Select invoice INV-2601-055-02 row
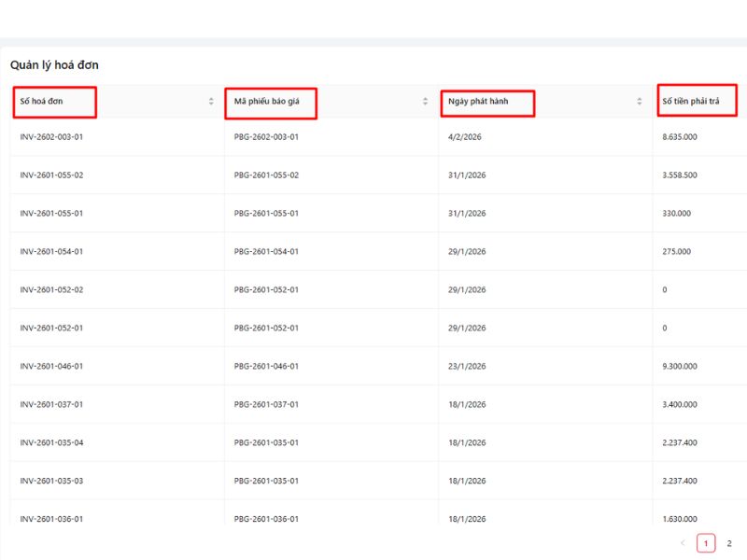This screenshot has height=560, width=747. [x=52, y=175]
